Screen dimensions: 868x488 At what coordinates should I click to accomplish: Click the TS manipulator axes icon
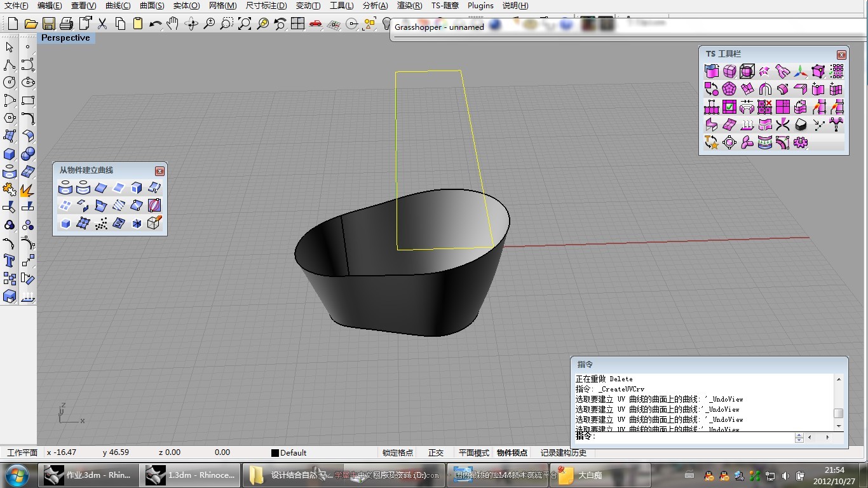pyautogui.click(x=801, y=71)
